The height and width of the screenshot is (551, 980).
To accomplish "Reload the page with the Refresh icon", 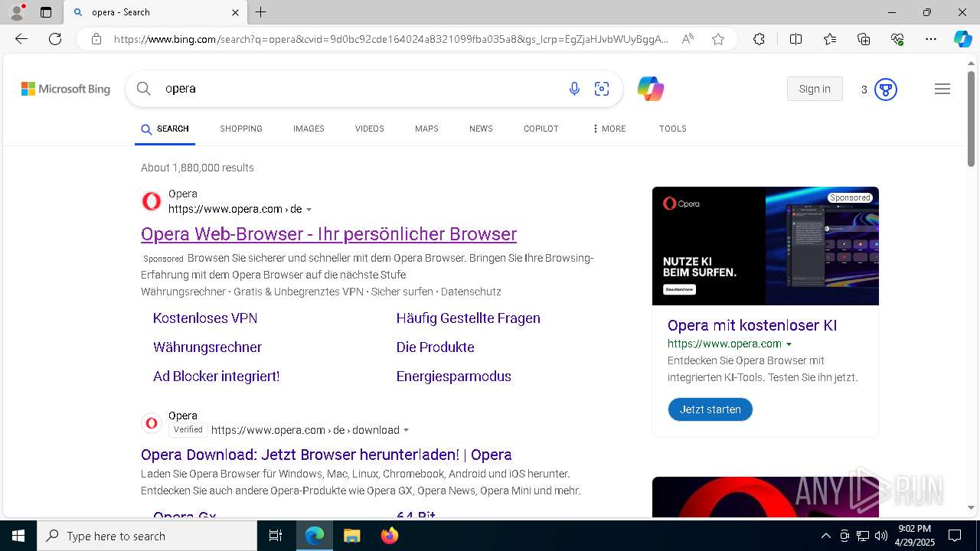I will coord(55,39).
